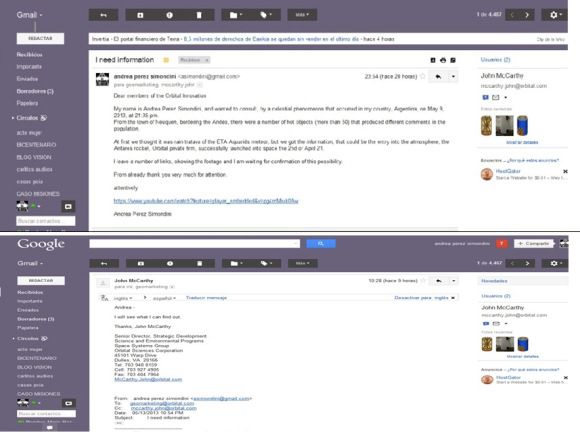The image size is (580, 437).
Task: Remove the Recibidos label chip from subject
Action: pos(207,60)
